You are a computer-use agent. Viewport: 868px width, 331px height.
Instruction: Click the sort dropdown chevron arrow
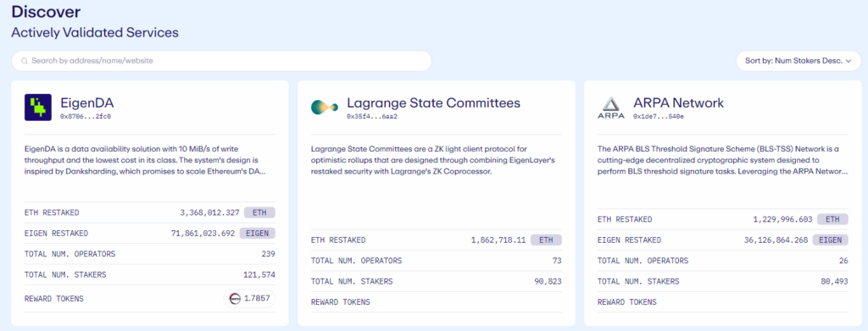(848, 61)
